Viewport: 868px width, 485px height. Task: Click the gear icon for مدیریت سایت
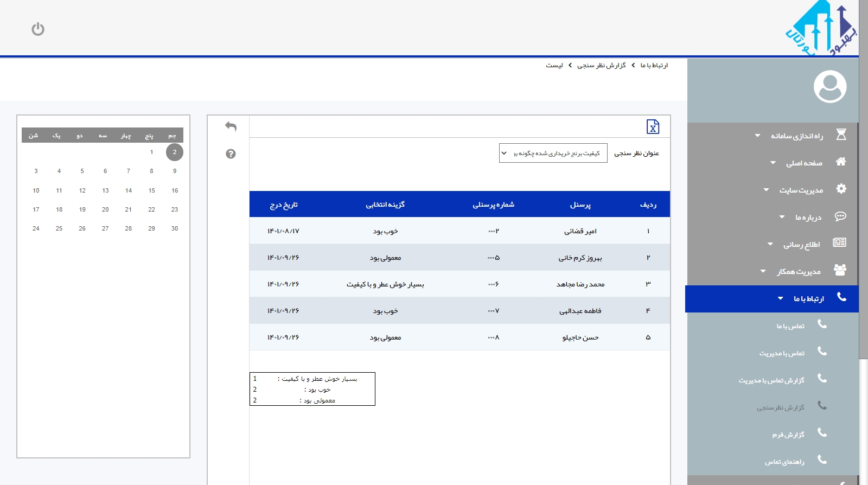point(841,189)
